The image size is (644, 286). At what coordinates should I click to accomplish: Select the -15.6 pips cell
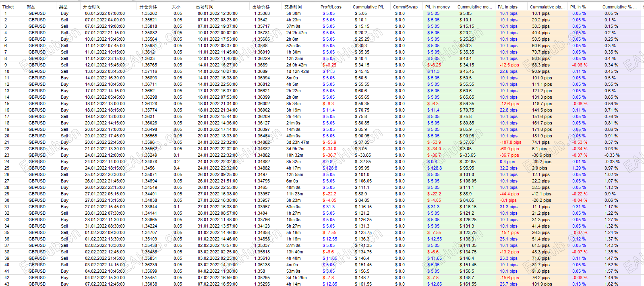[x=509, y=278]
